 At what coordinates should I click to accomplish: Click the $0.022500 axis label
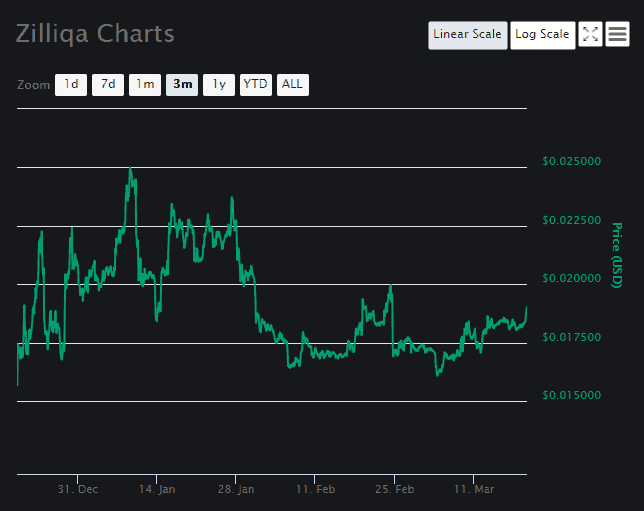[x=571, y=220]
